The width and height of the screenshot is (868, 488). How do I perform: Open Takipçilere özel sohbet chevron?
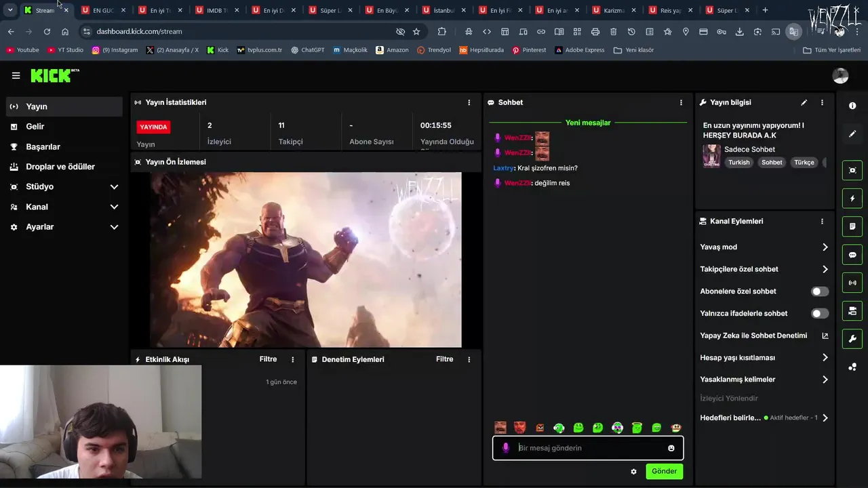[825, 269]
